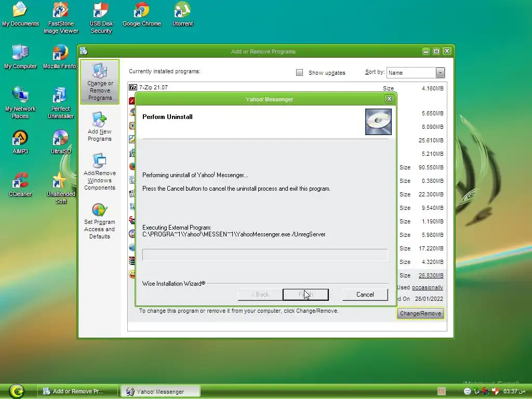Minimize the Add or Remove Programs window

pos(426,51)
